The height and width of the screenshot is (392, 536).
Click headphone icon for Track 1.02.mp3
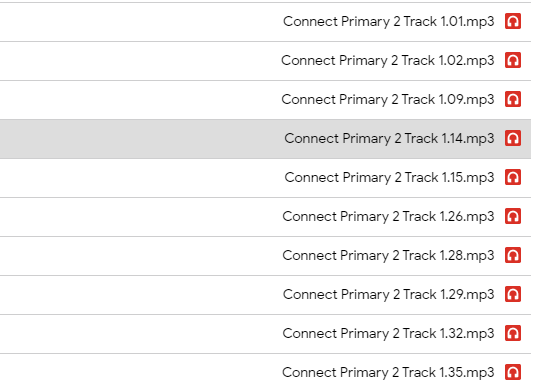pyautogui.click(x=513, y=60)
